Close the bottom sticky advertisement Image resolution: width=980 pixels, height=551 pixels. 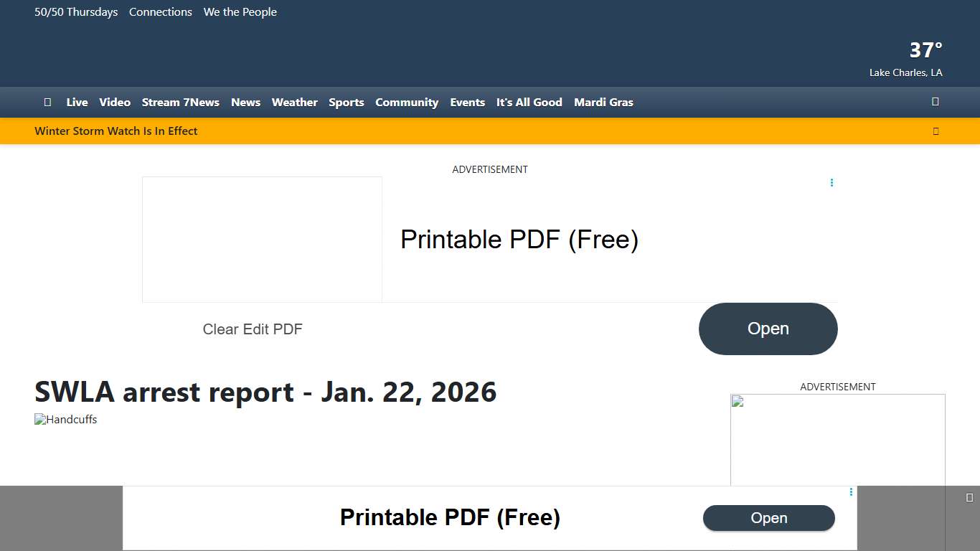click(969, 497)
